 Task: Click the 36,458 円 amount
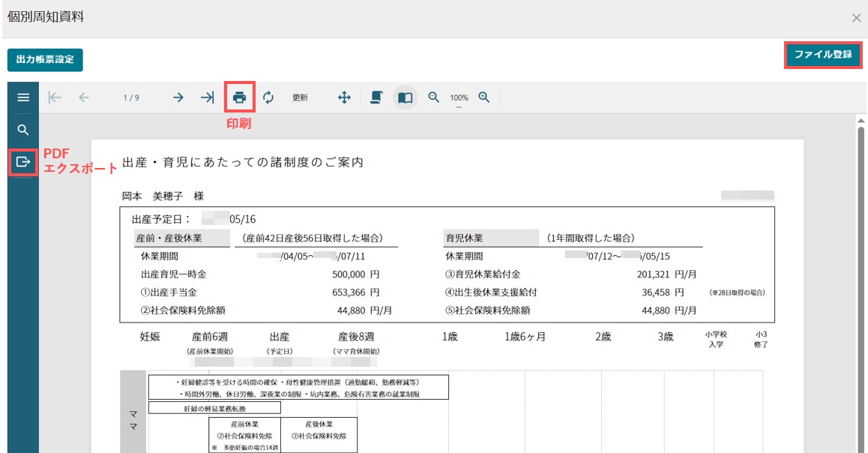(x=663, y=292)
